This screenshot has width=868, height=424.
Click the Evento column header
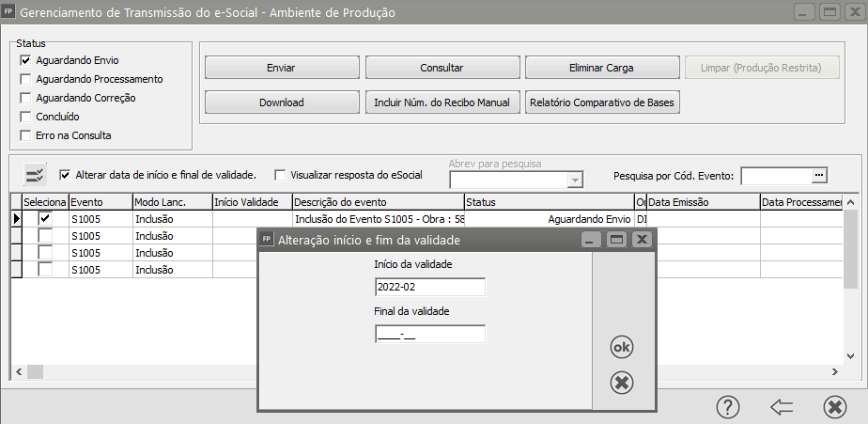click(100, 202)
